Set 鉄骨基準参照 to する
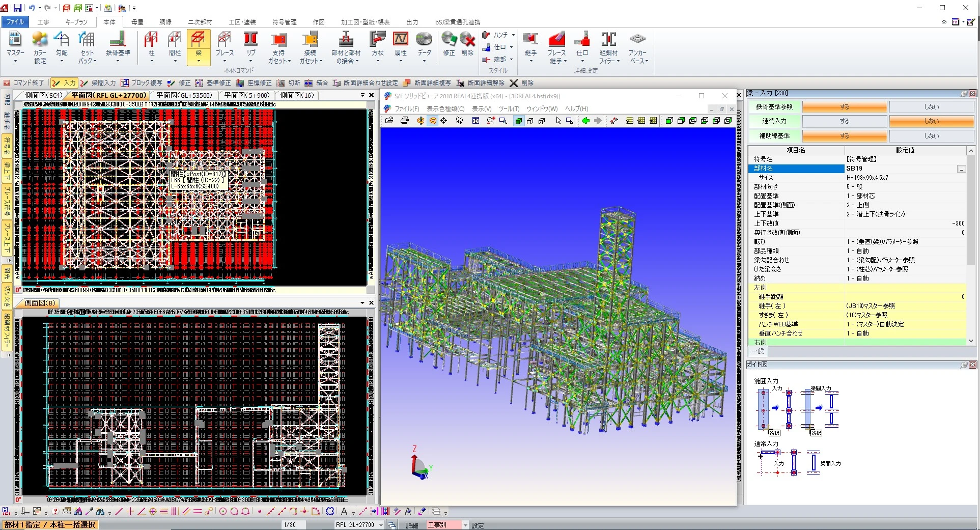980x530 pixels. pyautogui.click(x=845, y=107)
